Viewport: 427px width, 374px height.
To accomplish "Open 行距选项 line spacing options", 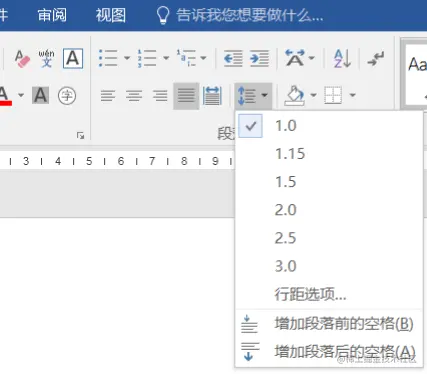I will (x=329, y=294).
